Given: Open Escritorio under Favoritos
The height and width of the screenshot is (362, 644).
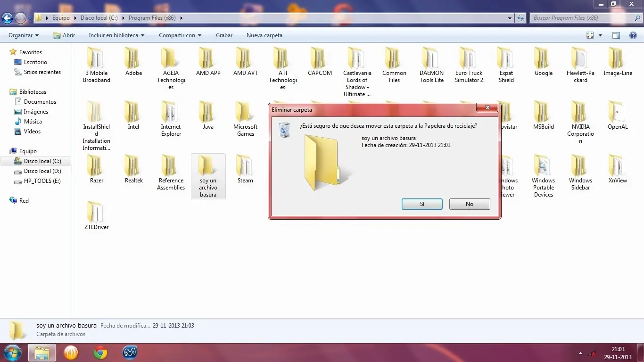Looking at the screenshot, I should click(35, 62).
